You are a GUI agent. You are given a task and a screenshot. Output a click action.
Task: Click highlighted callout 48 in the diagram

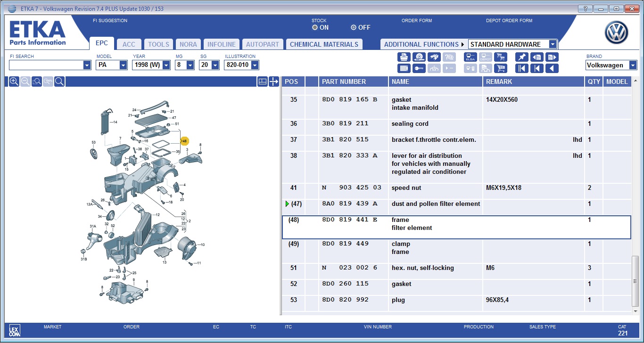coord(184,141)
